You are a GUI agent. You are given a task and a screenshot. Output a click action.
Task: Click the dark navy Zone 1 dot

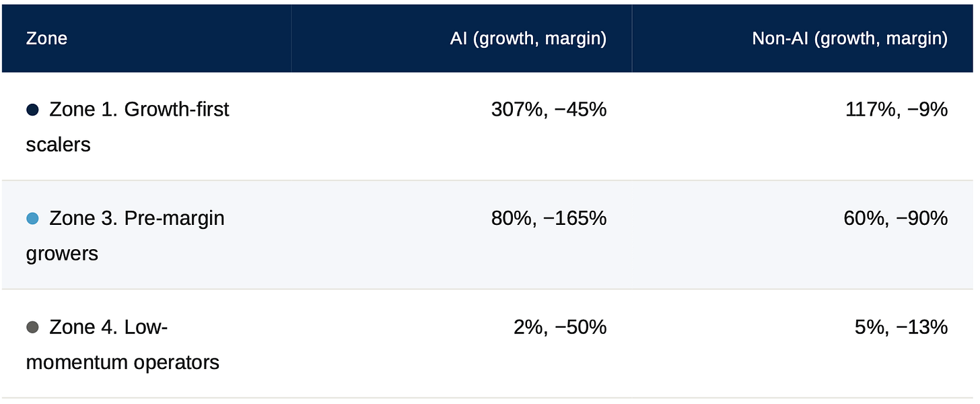point(32,110)
